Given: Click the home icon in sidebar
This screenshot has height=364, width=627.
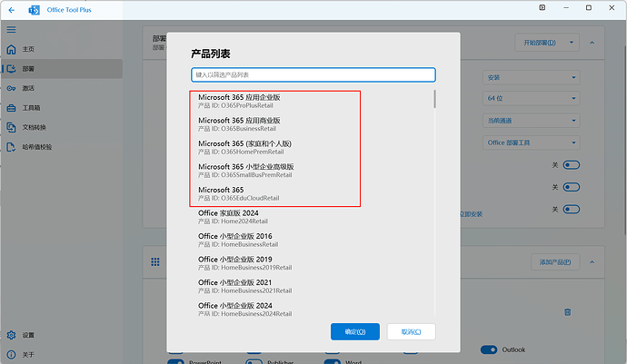Looking at the screenshot, I should pyautogui.click(x=11, y=49).
